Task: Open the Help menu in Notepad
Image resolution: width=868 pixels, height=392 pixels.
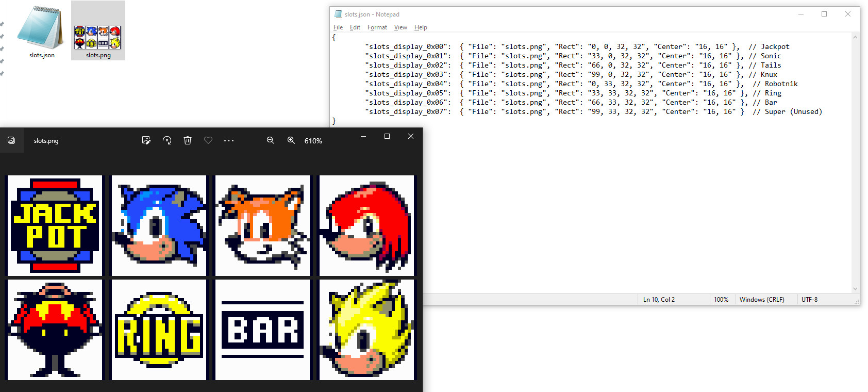Action: [x=421, y=27]
